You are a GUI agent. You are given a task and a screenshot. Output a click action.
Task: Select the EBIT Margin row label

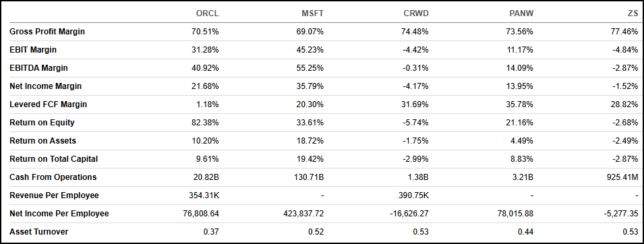point(33,50)
